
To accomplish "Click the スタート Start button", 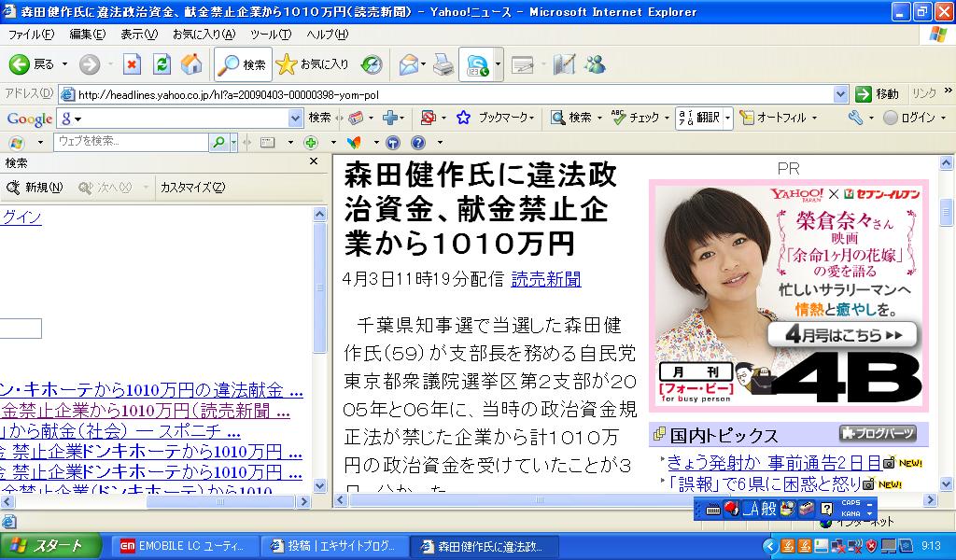I will click(x=50, y=545).
